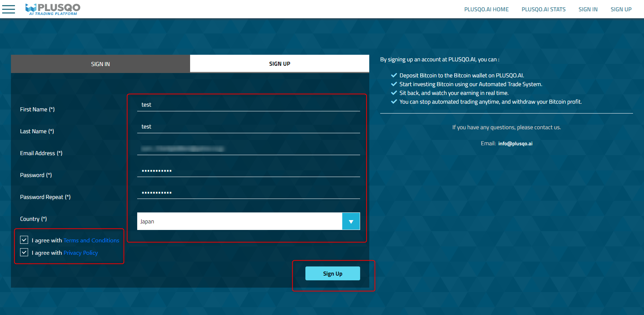Uncheck agree with Terms and Conditions checkbox
The width and height of the screenshot is (644, 315).
24,240
